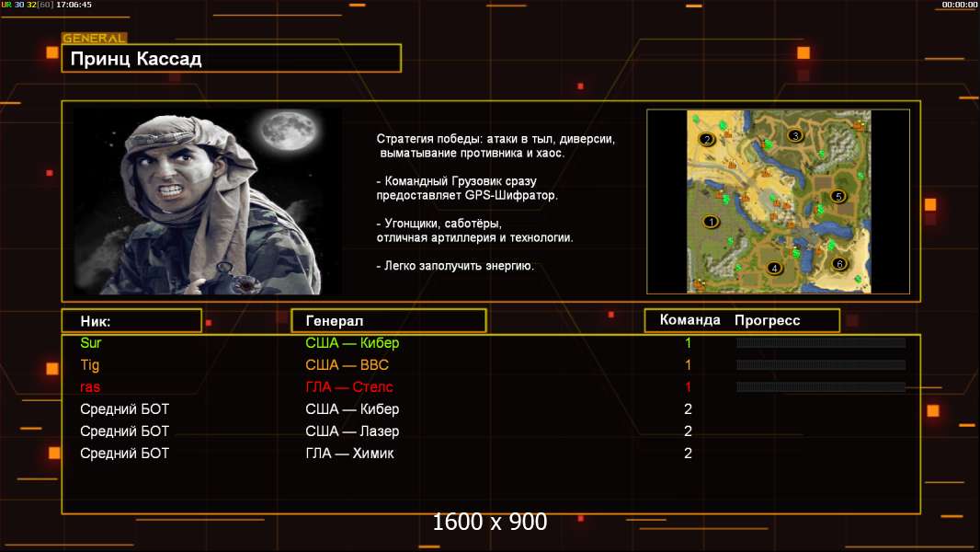Screen dimensions: 980x552
Task: Click start position marker 6 on the minimap
Action: (839, 264)
